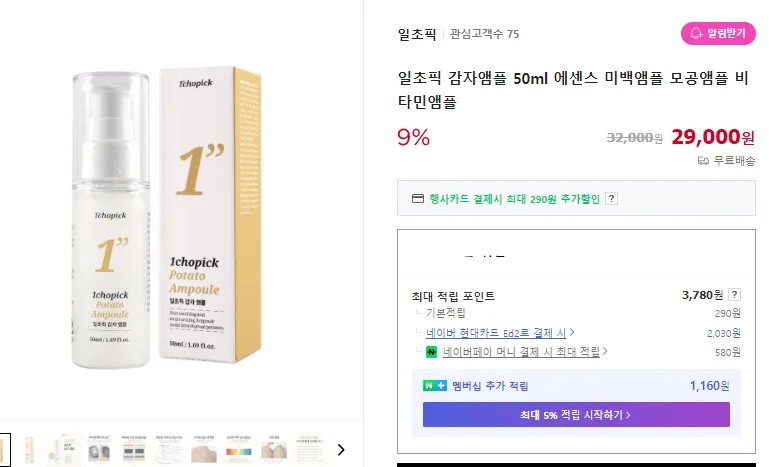Open 네이버페이 머니 결제 시 최대 적립 link
Screen dimensions: 769x467
(521, 352)
